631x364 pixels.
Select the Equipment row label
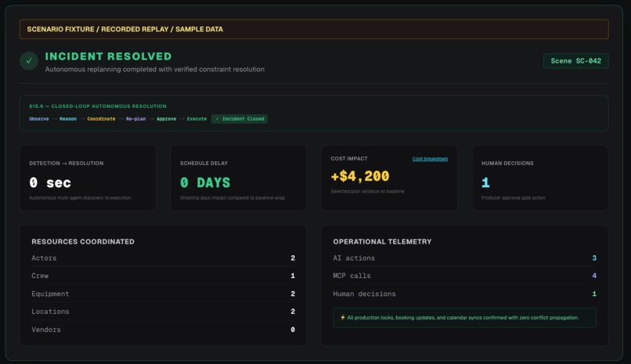(x=50, y=294)
